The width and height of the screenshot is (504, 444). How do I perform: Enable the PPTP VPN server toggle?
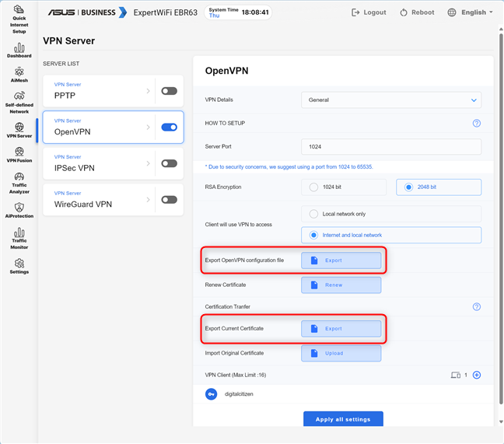pyautogui.click(x=169, y=91)
